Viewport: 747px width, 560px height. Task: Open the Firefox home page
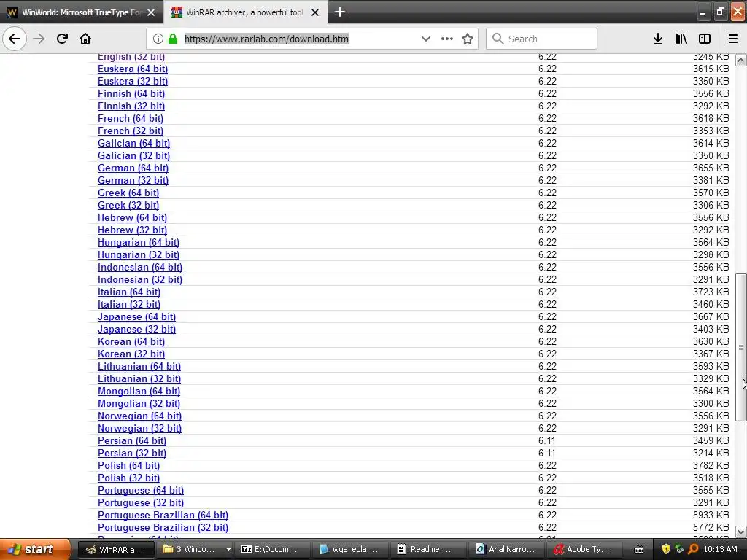[85, 39]
